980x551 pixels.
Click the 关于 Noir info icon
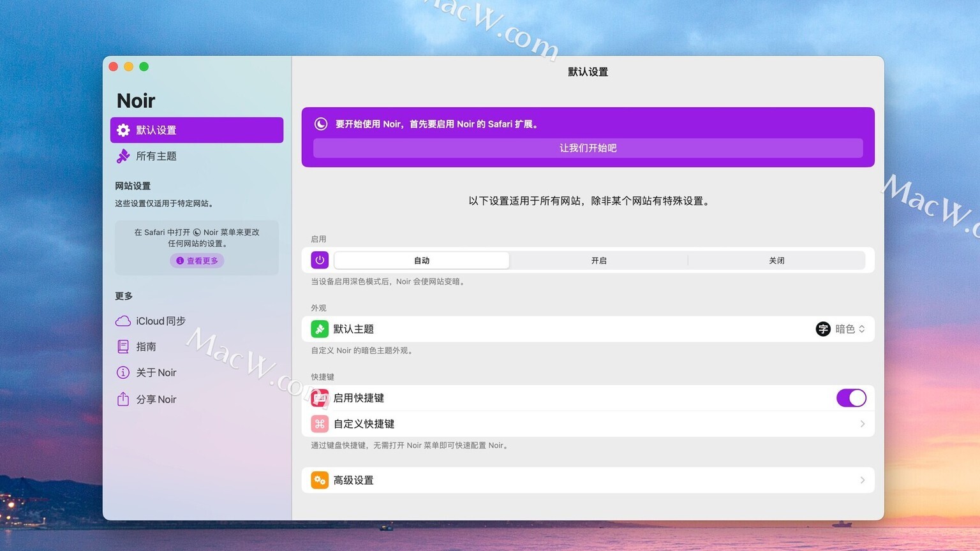(x=123, y=372)
